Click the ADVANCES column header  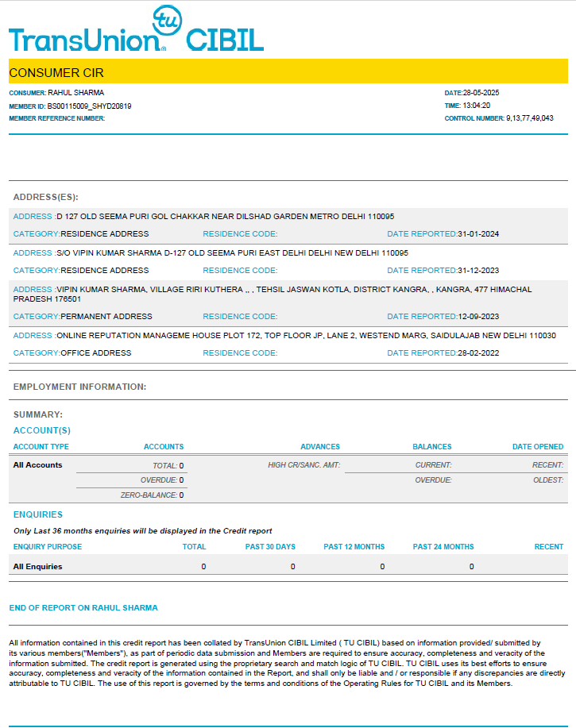coord(320,447)
